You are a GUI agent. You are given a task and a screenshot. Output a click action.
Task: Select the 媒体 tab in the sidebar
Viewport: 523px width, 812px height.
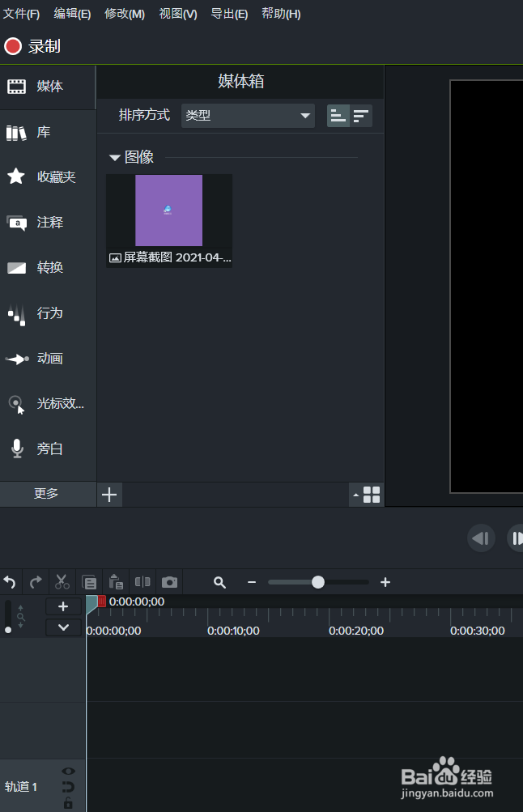coord(48,87)
